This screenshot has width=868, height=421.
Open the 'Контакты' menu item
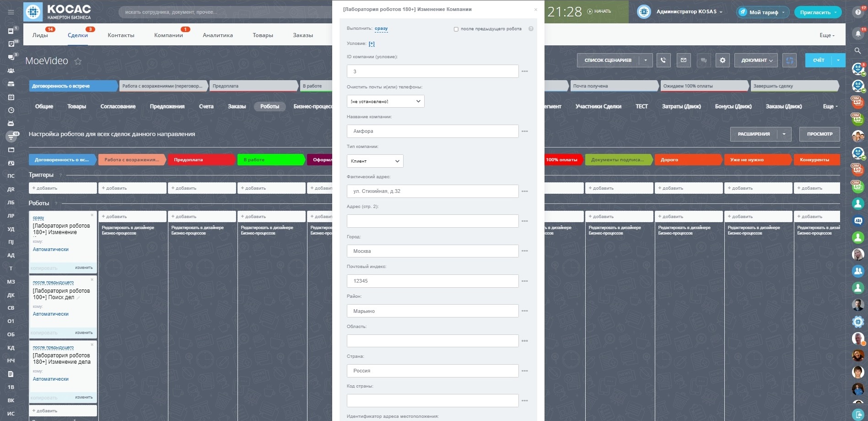pyautogui.click(x=121, y=35)
